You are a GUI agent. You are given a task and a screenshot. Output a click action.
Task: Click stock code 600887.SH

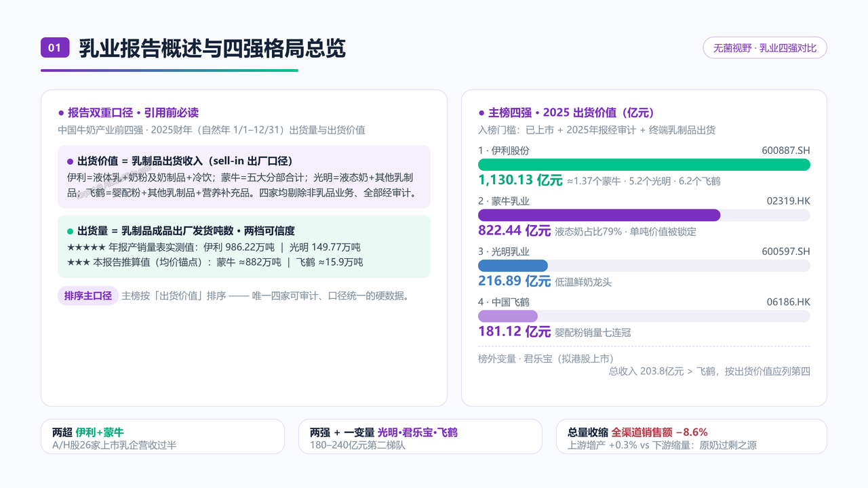(786, 150)
